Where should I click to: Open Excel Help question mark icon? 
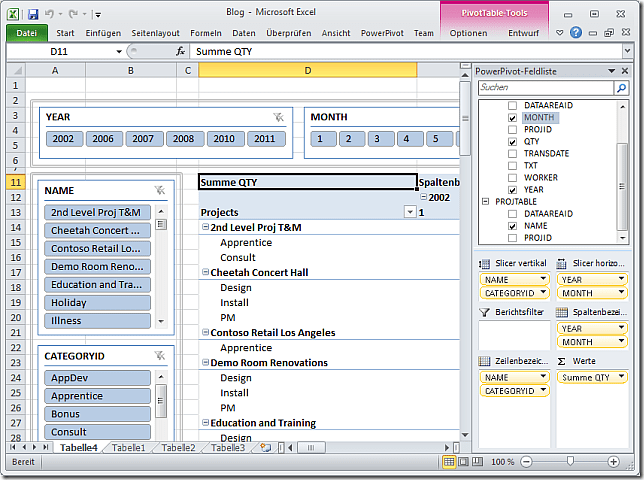point(576,32)
